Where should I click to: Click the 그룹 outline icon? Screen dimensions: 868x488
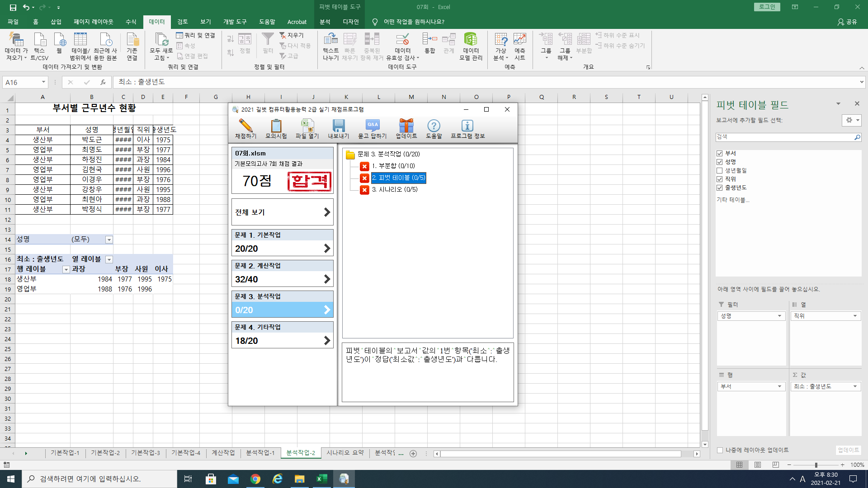pos(546,46)
